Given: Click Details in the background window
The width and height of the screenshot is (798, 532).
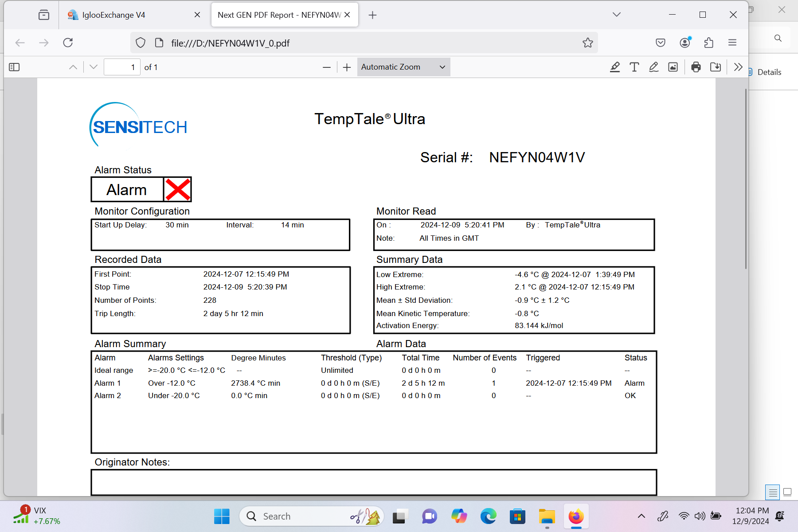Looking at the screenshot, I should click(x=769, y=72).
